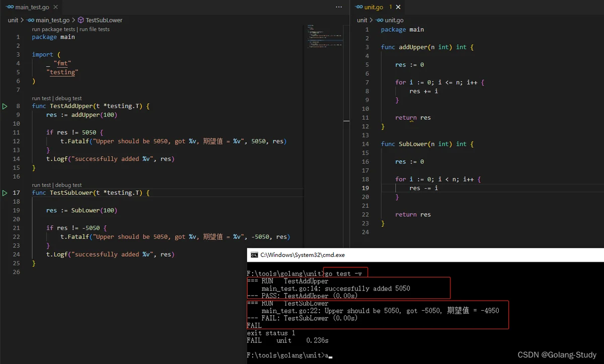Image resolution: width=604 pixels, height=364 pixels.
Task: Open the 'unit' breadcrumb in left editor
Action: click(x=13, y=20)
